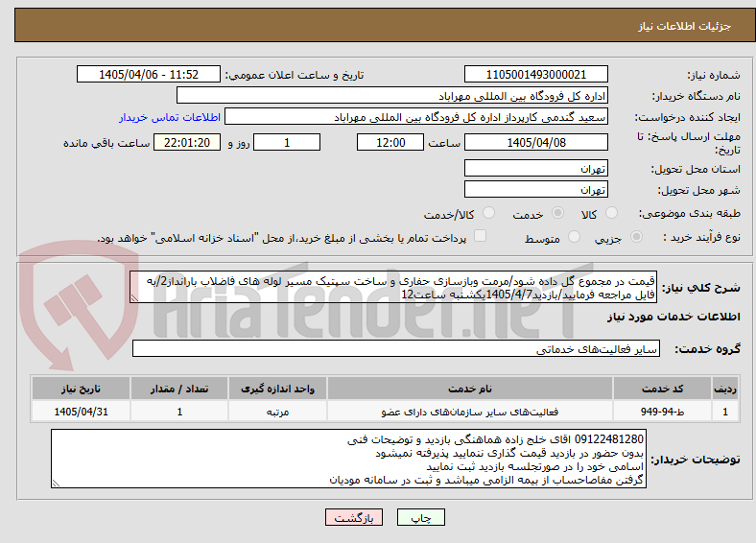Viewport: 756px width, 543px height.
Task: Select the کالا/خدمت radio button
Action: pyautogui.click(x=489, y=213)
